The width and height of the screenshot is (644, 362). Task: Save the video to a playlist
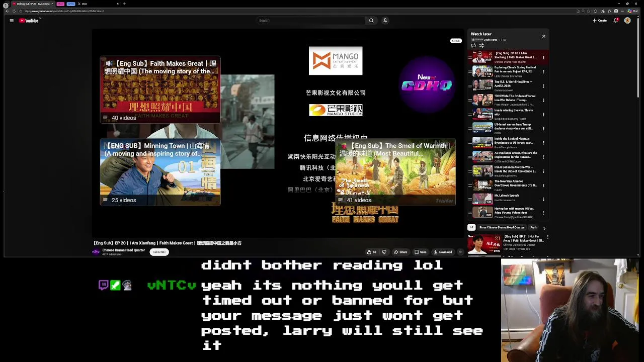tap(420, 252)
